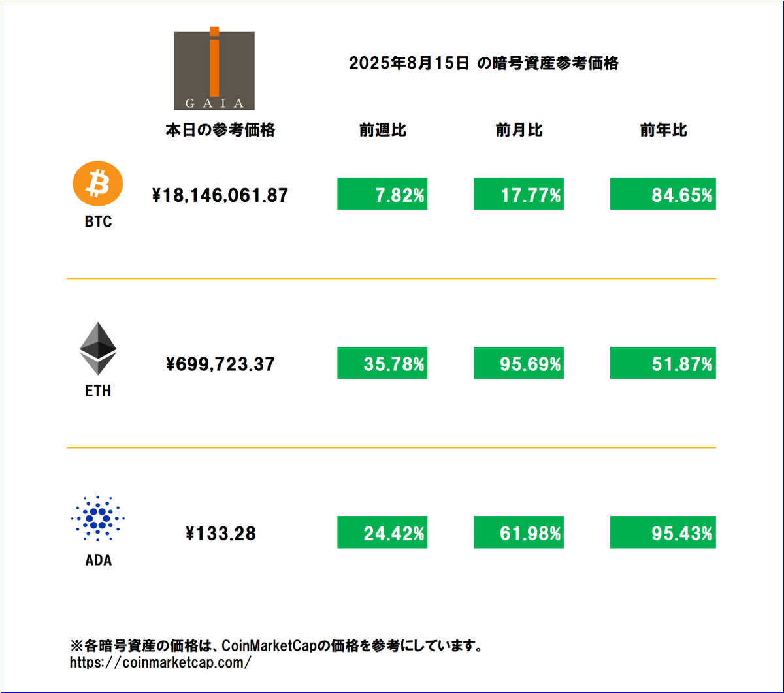Click the CoinMarketCap reference note text

coord(276,646)
